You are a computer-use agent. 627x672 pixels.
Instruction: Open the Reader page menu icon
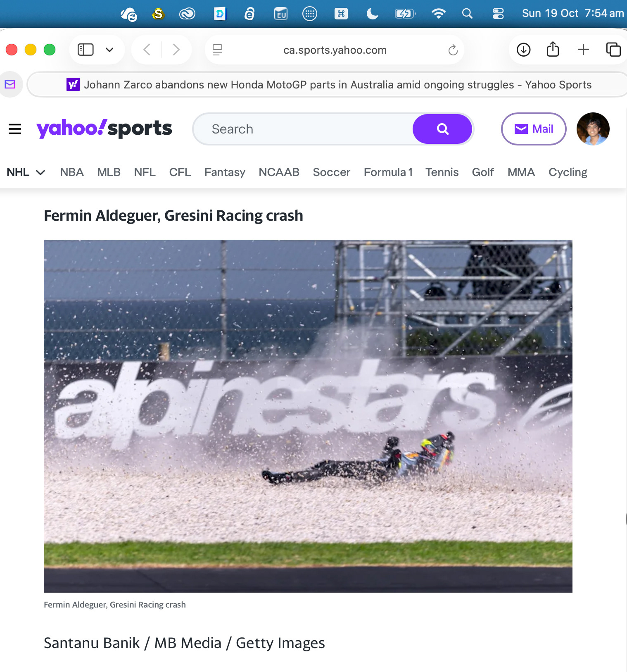point(217,50)
